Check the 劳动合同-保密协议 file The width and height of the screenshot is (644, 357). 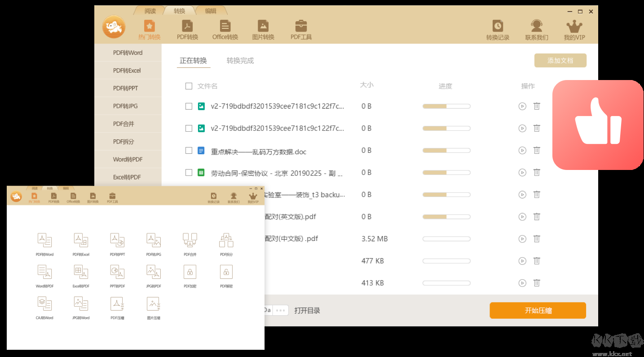[x=189, y=172]
